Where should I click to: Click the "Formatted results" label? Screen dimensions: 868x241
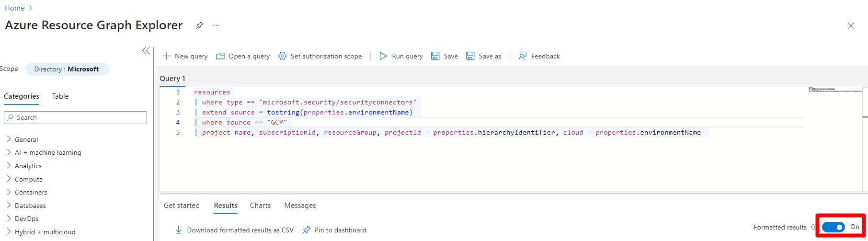780,227
